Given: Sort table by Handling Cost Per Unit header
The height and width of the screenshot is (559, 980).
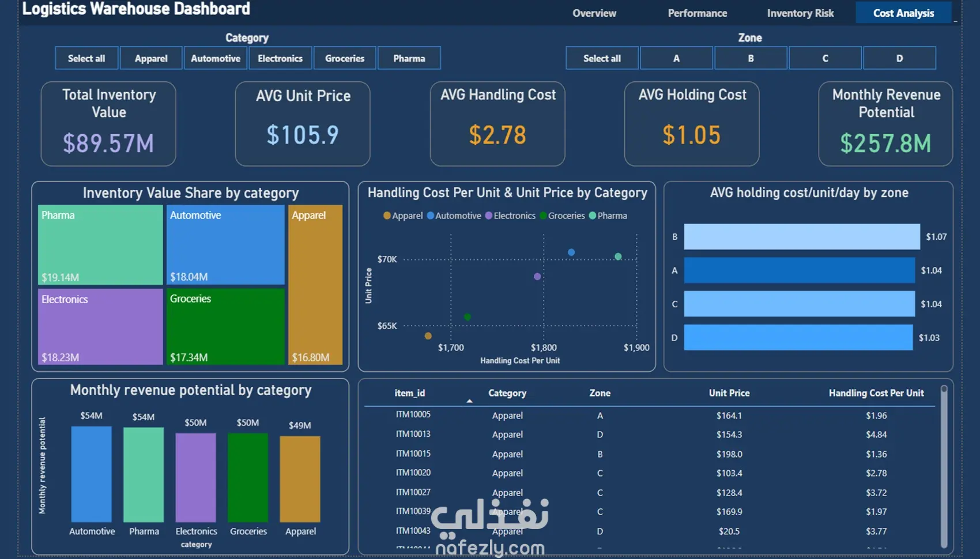Looking at the screenshot, I should click(876, 393).
